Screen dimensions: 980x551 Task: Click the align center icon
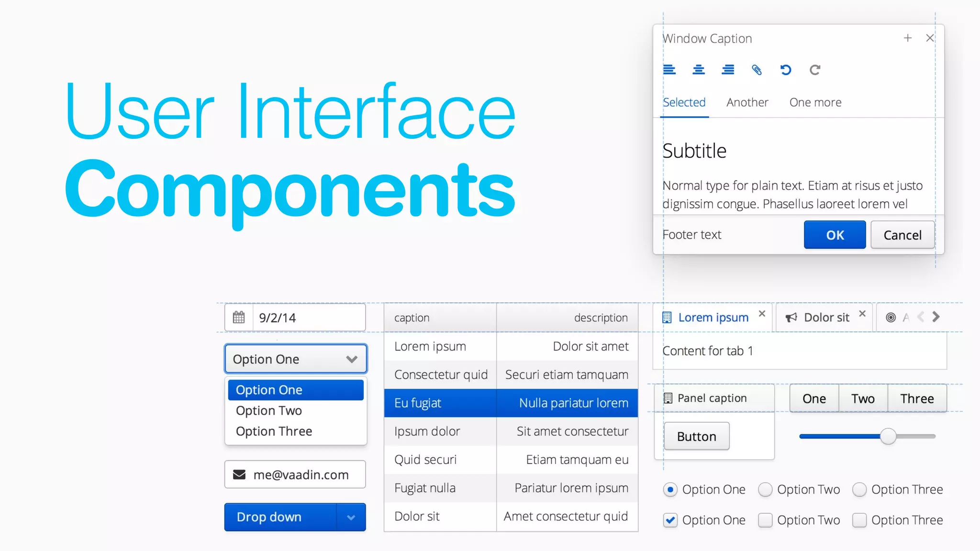point(699,70)
